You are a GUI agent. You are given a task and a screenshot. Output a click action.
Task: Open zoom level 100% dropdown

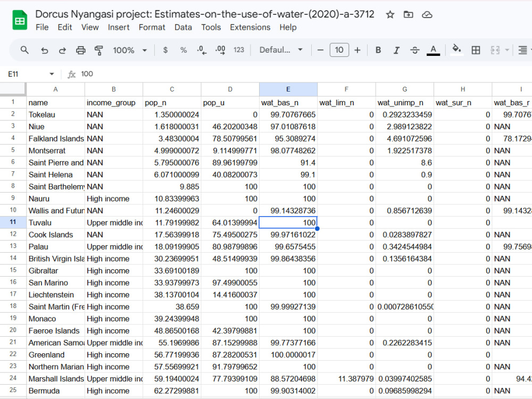130,50
